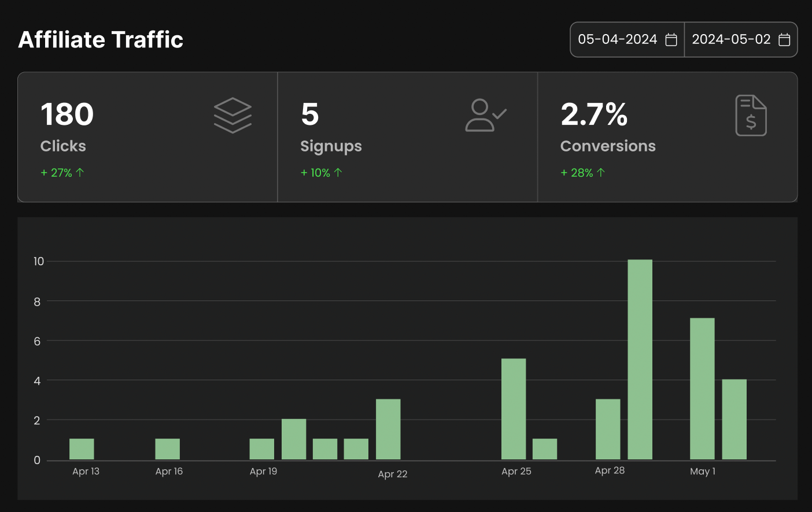Click the last bar at the chart's right end
This screenshot has height=512, width=812.
pos(734,419)
